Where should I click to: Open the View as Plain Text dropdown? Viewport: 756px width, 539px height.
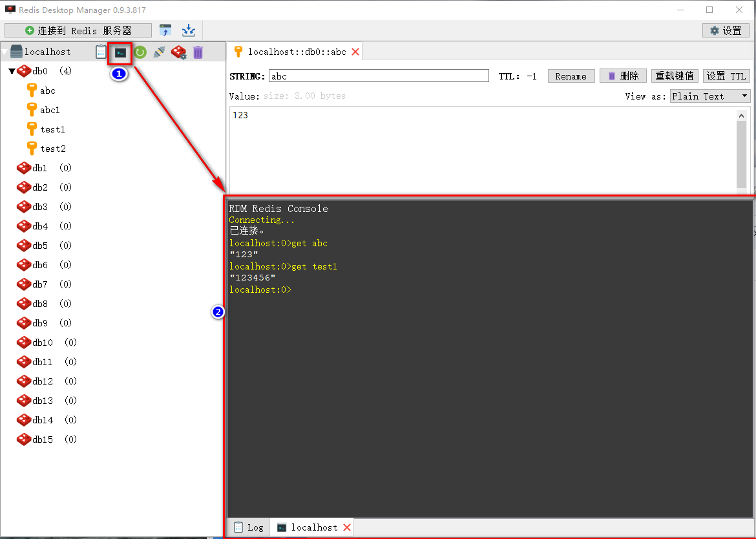click(x=710, y=96)
